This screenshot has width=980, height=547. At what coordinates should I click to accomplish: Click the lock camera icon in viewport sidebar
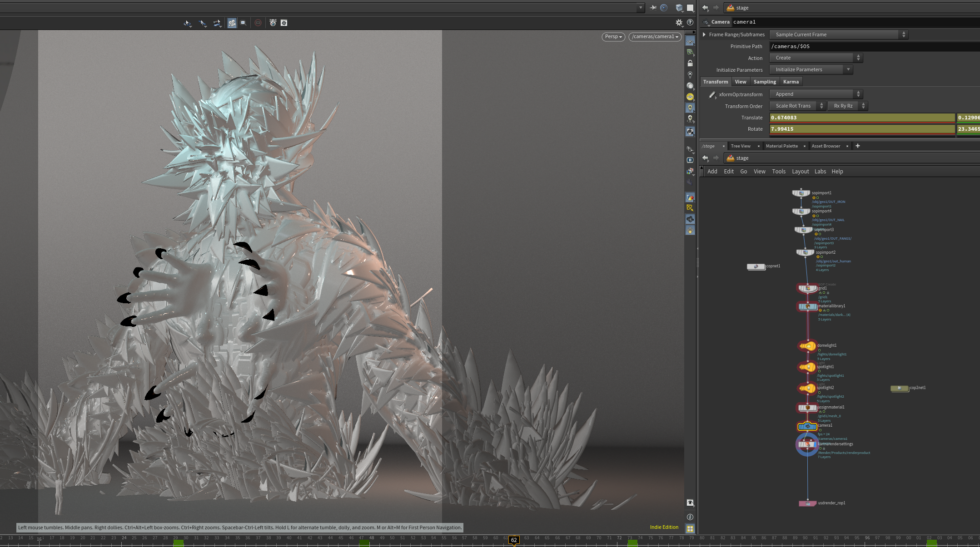(x=690, y=63)
